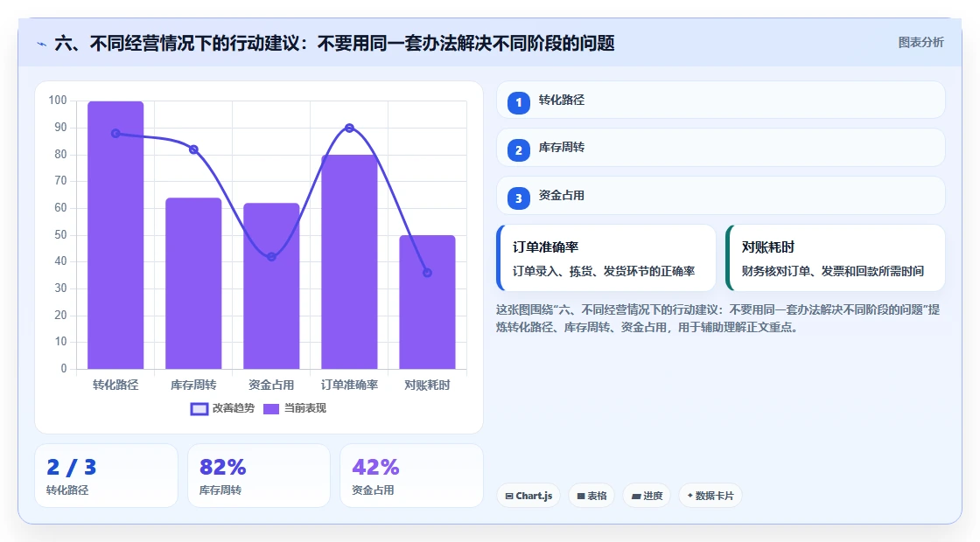This screenshot has height=542, width=980.
Task: Click the trend point on 转化路径 bar
Action: 115,134
